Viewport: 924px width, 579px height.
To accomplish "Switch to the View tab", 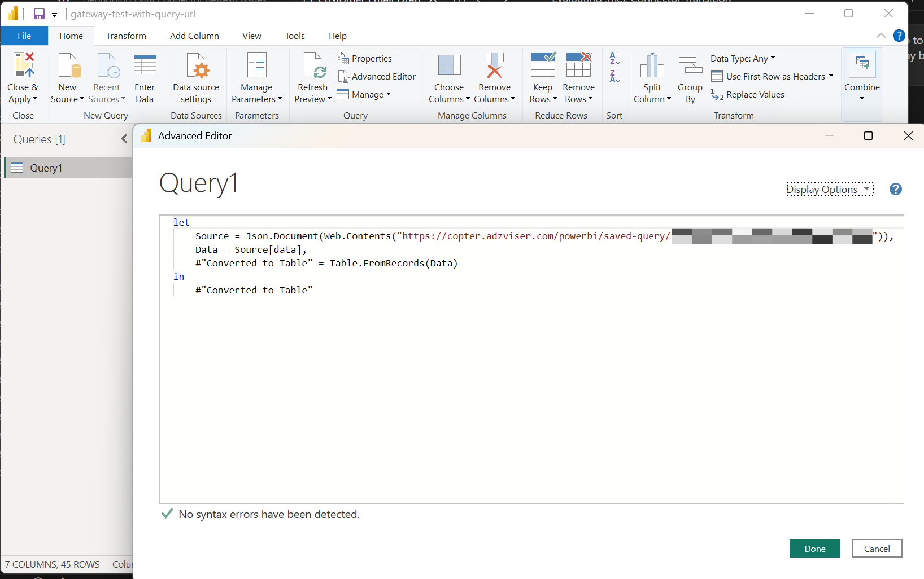I will [x=252, y=36].
